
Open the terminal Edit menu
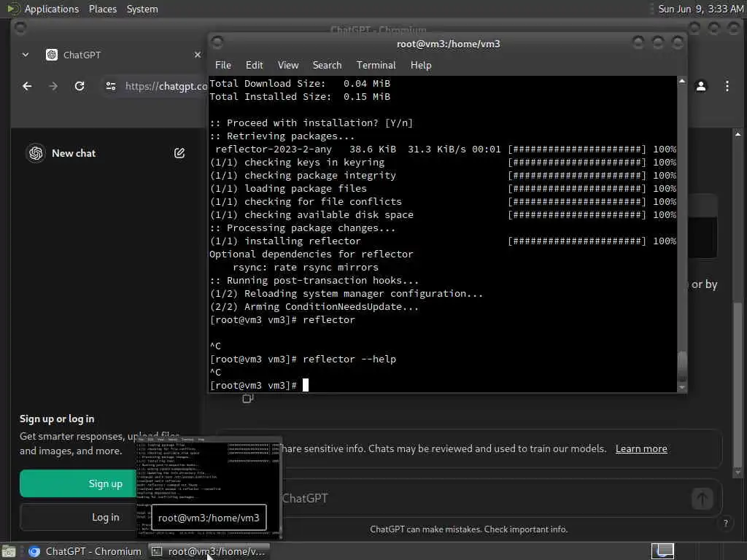[254, 65]
